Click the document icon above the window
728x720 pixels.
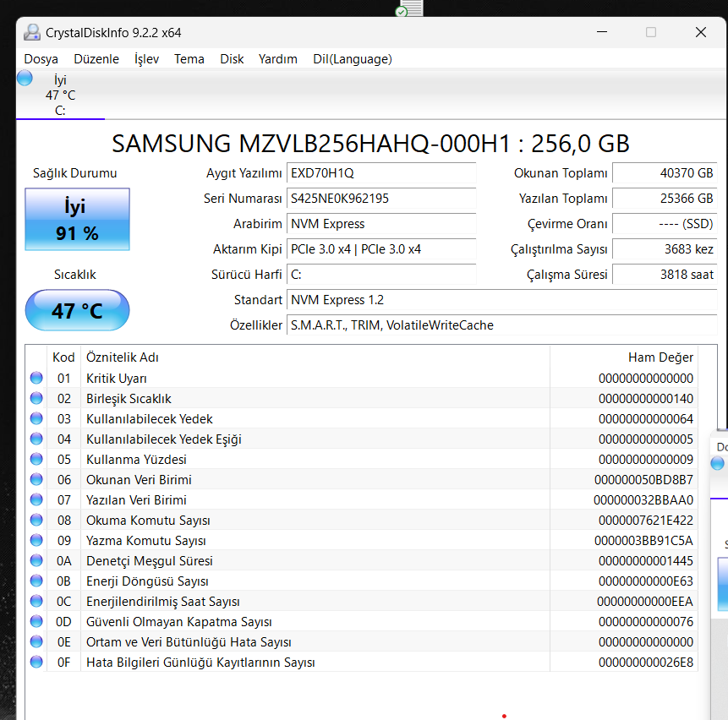[408, 8]
